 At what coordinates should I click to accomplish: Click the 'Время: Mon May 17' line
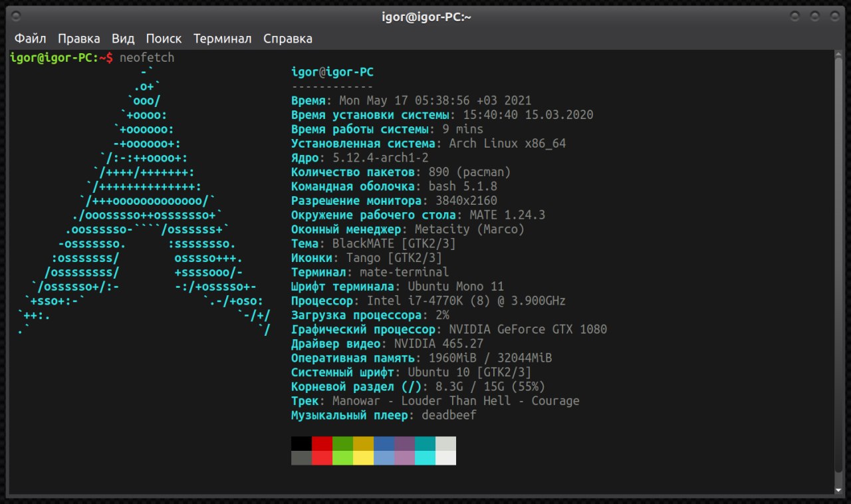point(412,100)
